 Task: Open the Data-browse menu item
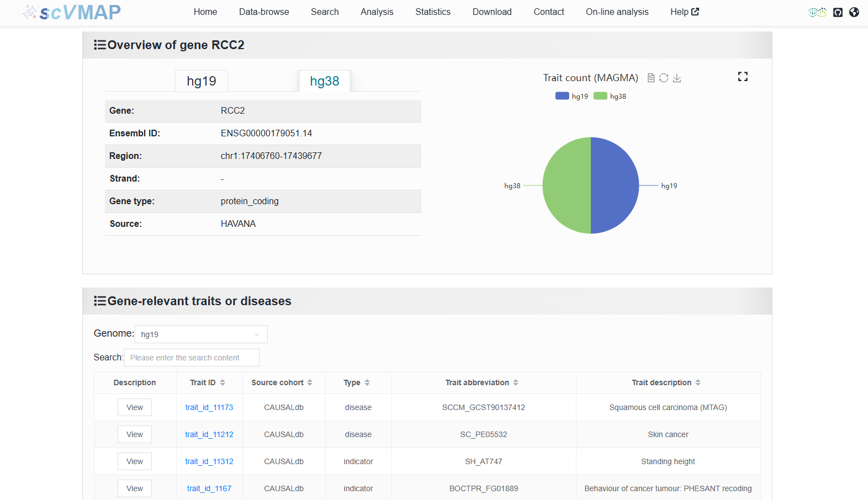264,12
